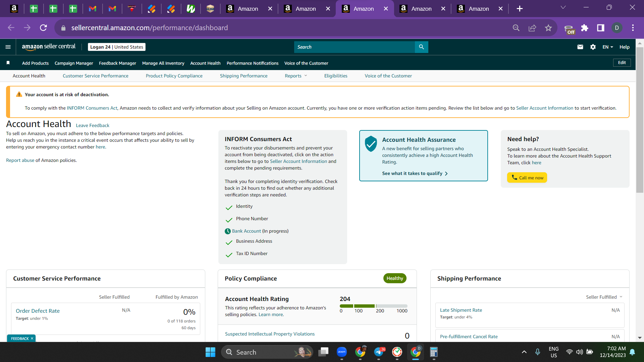Open the EN language dropdown
The height and width of the screenshot is (362, 644).
pyautogui.click(x=607, y=47)
